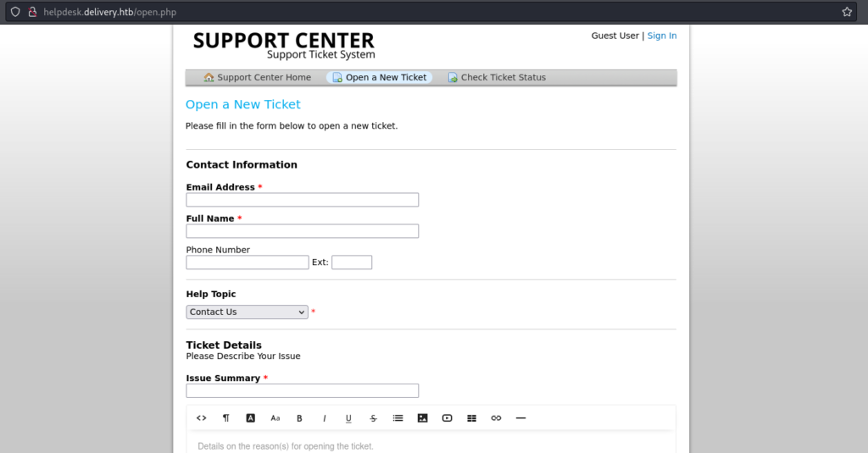The height and width of the screenshot is (453, 868).
Task: Bookmark this page with star icon
Action: click(847, 12)
